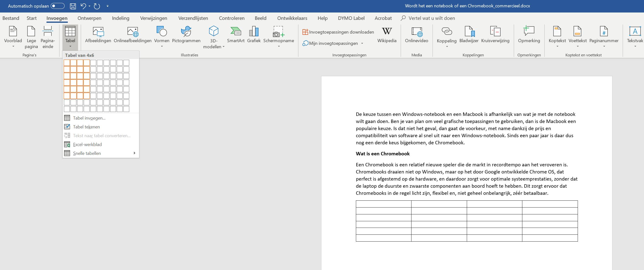Select Excel-werkblad menu option

[87, 144]
